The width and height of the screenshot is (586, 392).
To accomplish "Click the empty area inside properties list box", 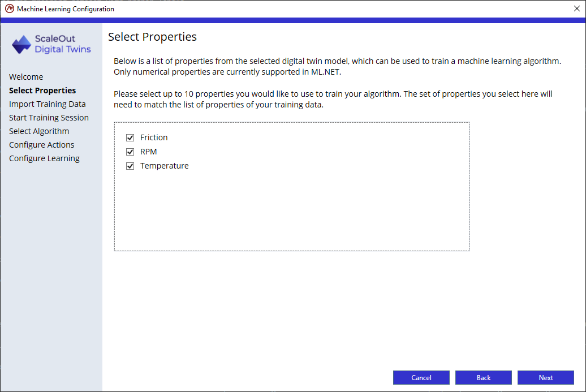I will [x=291, y=213].
